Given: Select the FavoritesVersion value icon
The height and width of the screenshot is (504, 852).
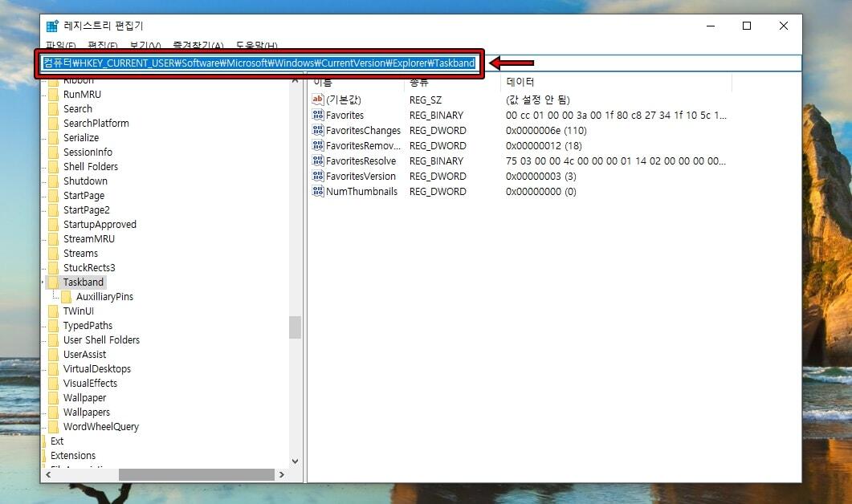Looking at the screenshot, I should (x=318, y=176).
